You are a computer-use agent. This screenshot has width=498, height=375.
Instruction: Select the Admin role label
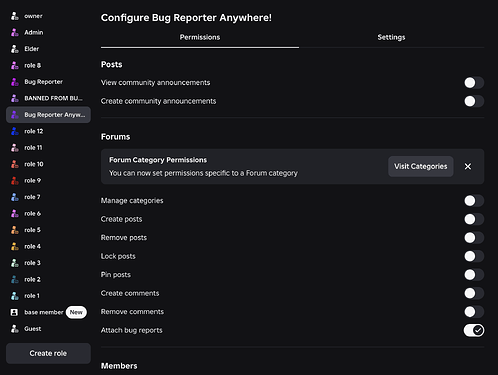(x=34, y=32)
